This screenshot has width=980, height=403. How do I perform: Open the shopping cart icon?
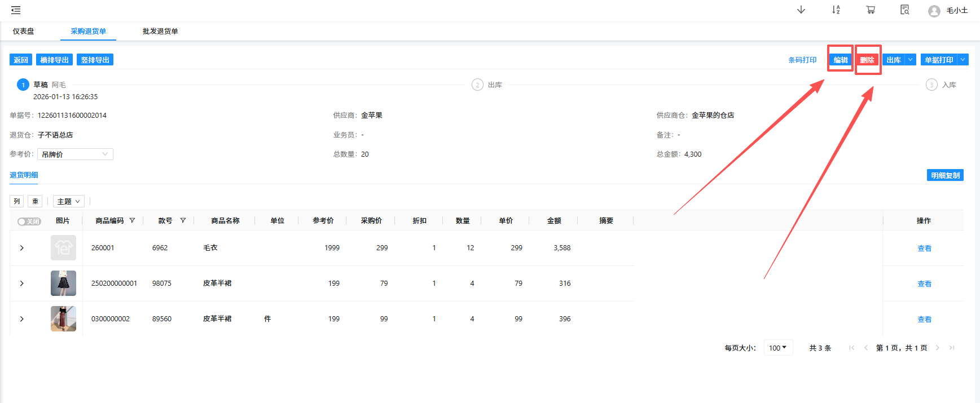pyautogui.click(x=871, y=10)
